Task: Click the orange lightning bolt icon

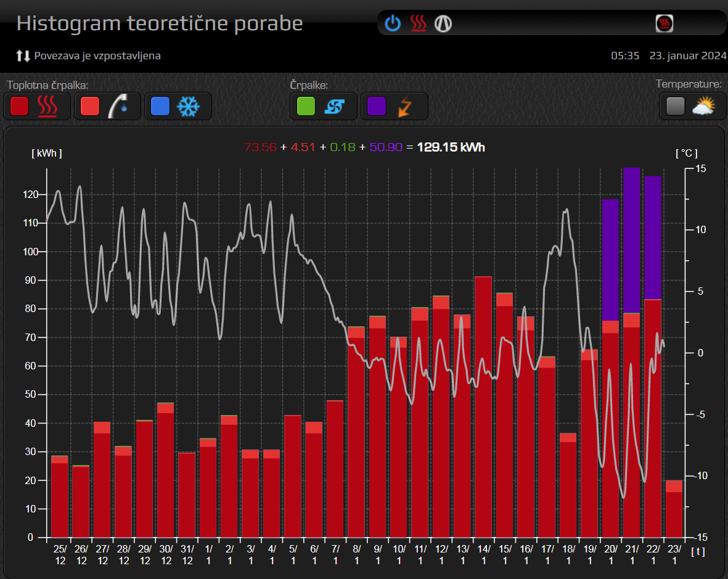Action: click(x=405, y=106)
